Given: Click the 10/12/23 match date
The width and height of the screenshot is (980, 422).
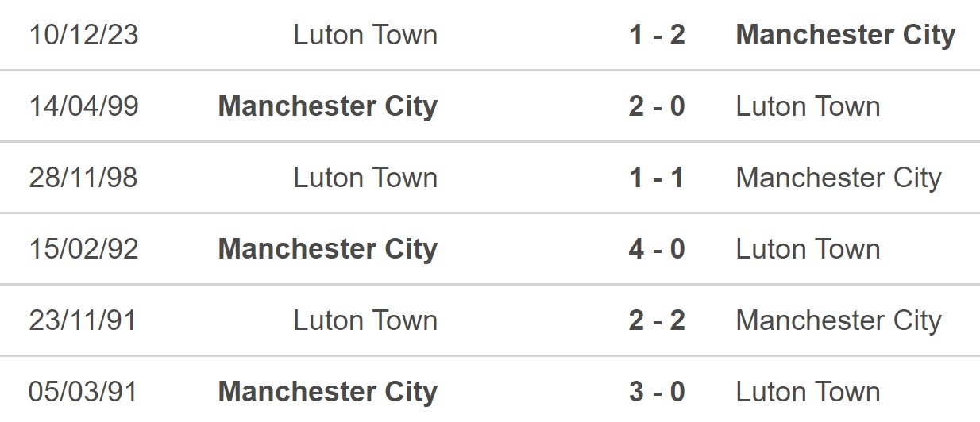Looking at the screenshot, I should click(83, 35).
